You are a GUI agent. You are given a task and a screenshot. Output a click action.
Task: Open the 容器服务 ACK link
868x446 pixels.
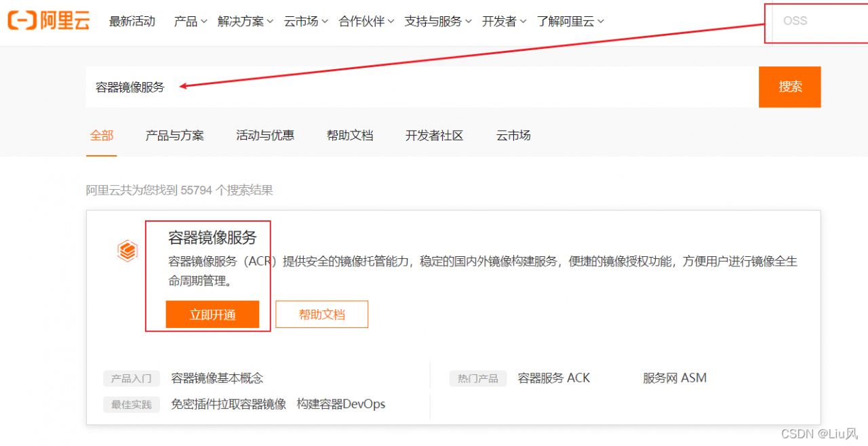[x=554, y=378]
